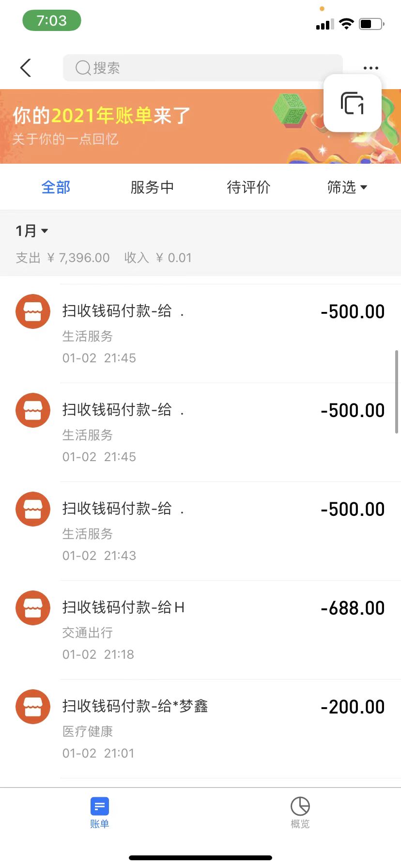The height and width of the screenshot is (868, 401).
Task: Open the three-dot more options menu
Action: point(370,68)
